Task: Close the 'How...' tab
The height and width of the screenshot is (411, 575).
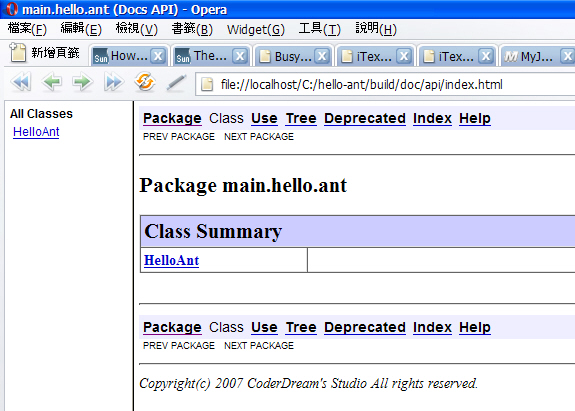Action: tap(158, 56)
